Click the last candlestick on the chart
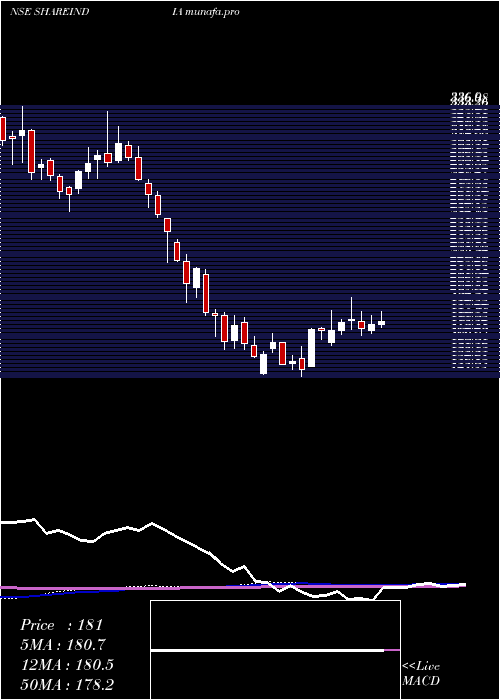This screenshot has width=500, height=700. 381,320
